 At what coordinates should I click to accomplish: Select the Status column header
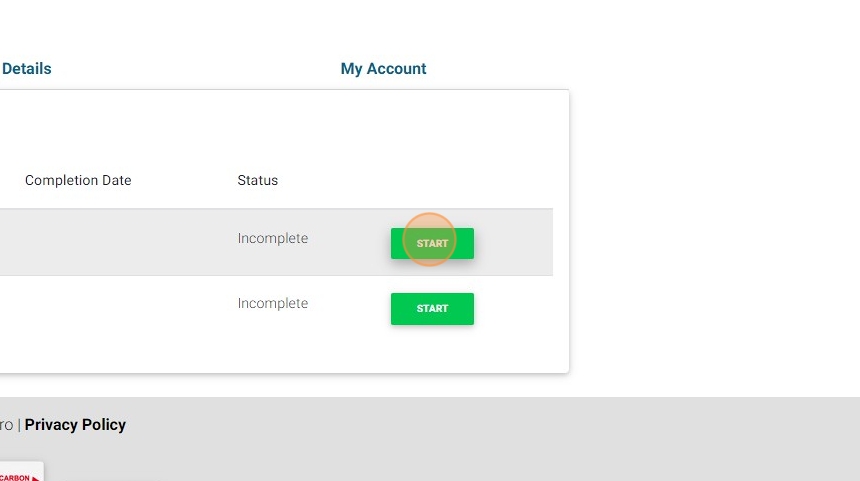click(257, 181)
